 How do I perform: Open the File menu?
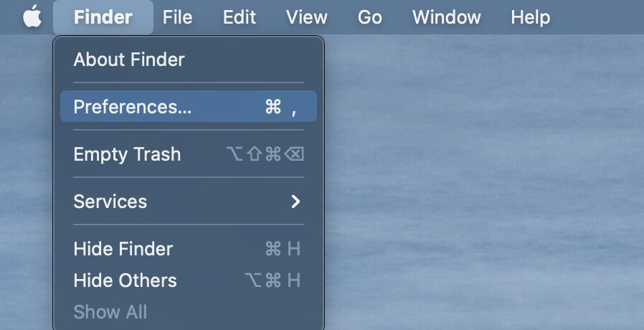[x=177, y=16]
